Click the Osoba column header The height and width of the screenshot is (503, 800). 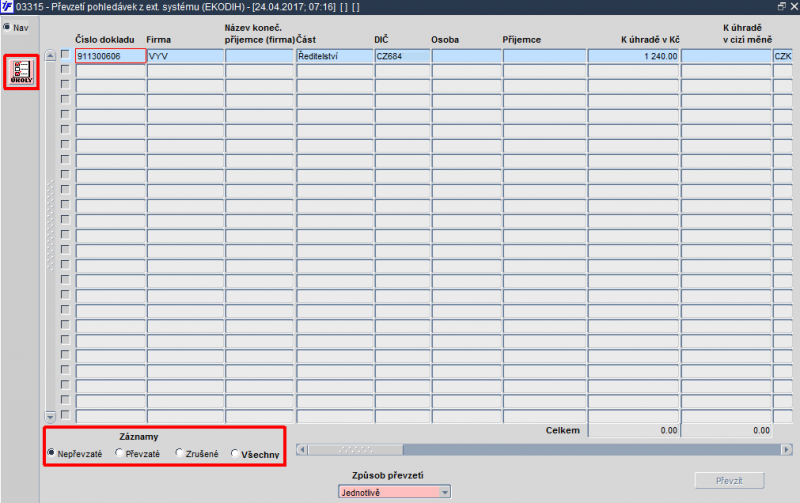(445, 40)
